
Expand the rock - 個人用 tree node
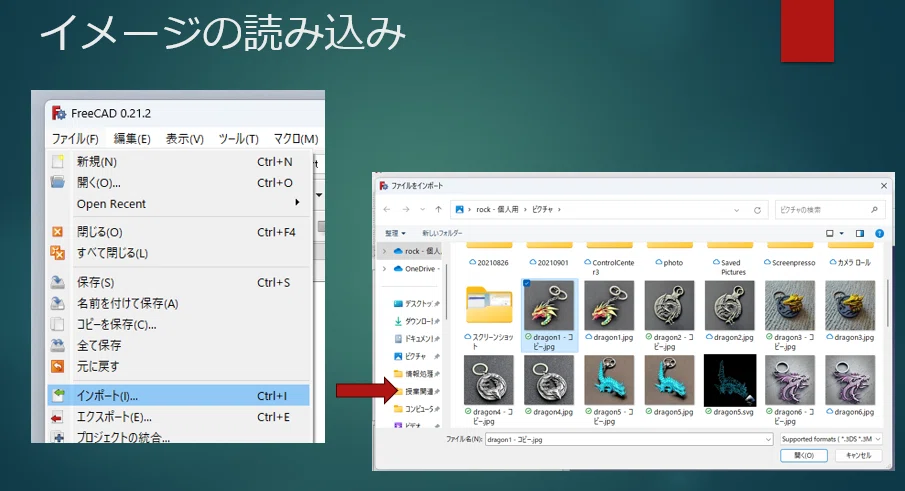(x=384, y=251)
